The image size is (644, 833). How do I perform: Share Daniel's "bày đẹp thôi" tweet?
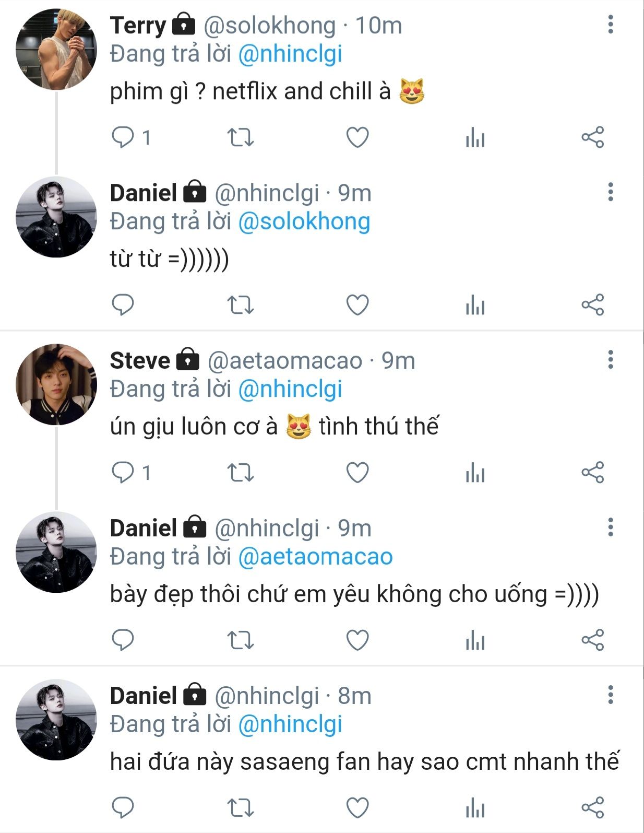[592, 640]
